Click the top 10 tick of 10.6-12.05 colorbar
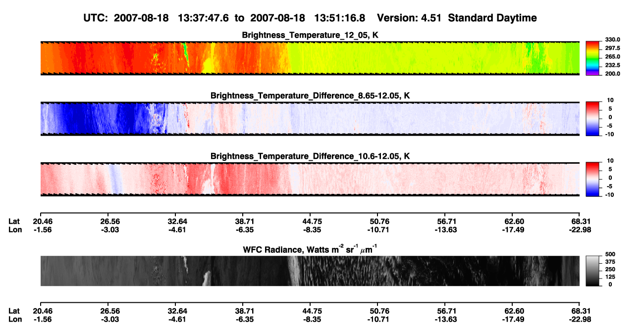 [x=610, y=161]
